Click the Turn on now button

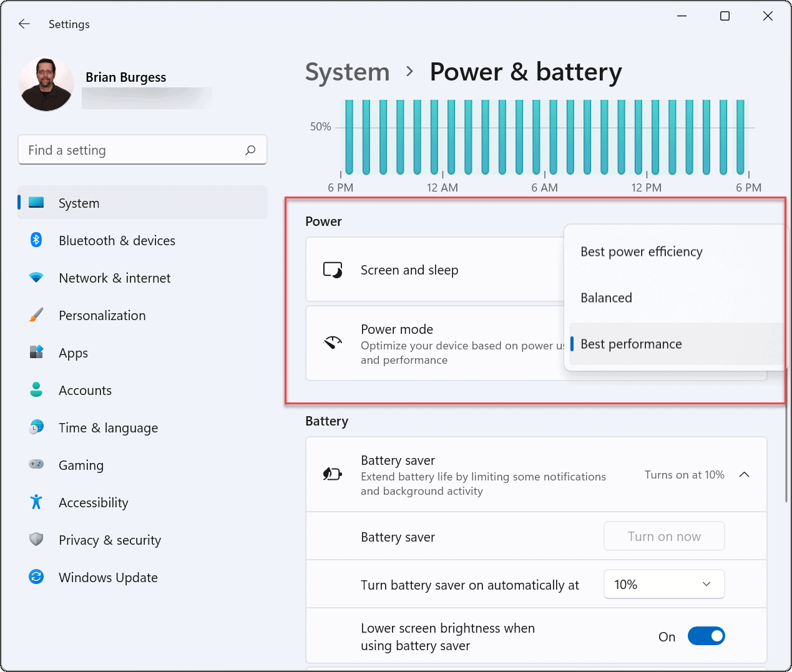pos(664,536)
